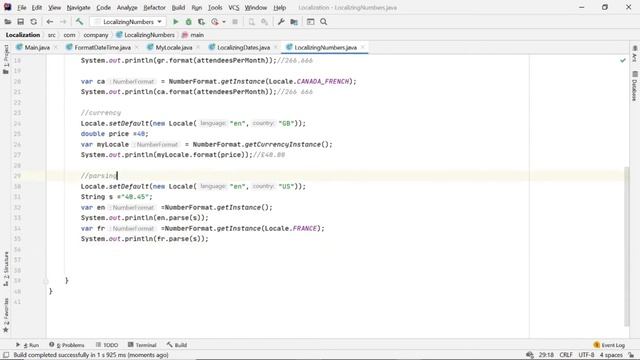Toggle the Project tool window sidebar button

point(6,59)
